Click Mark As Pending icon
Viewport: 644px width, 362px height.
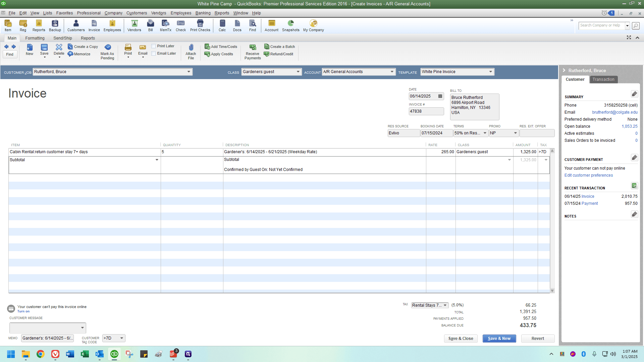pyautogui.click(x=107, y=52)
